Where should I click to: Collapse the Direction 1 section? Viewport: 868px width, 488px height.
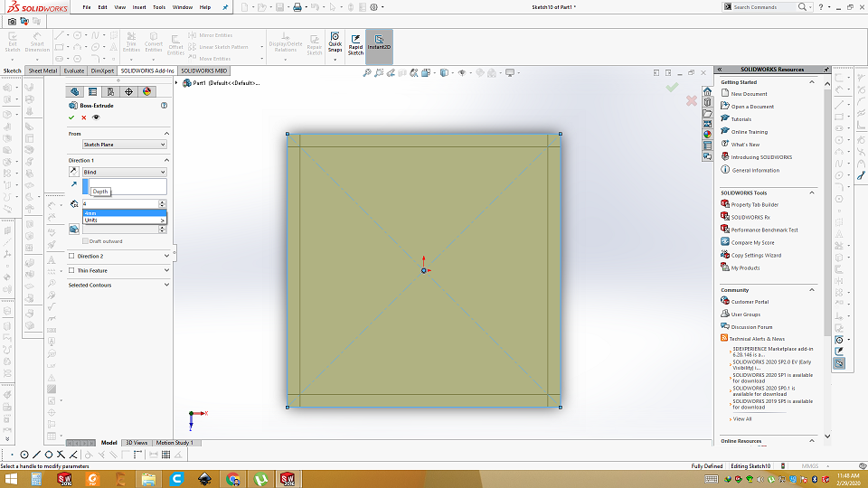click(x=166, y=160)
